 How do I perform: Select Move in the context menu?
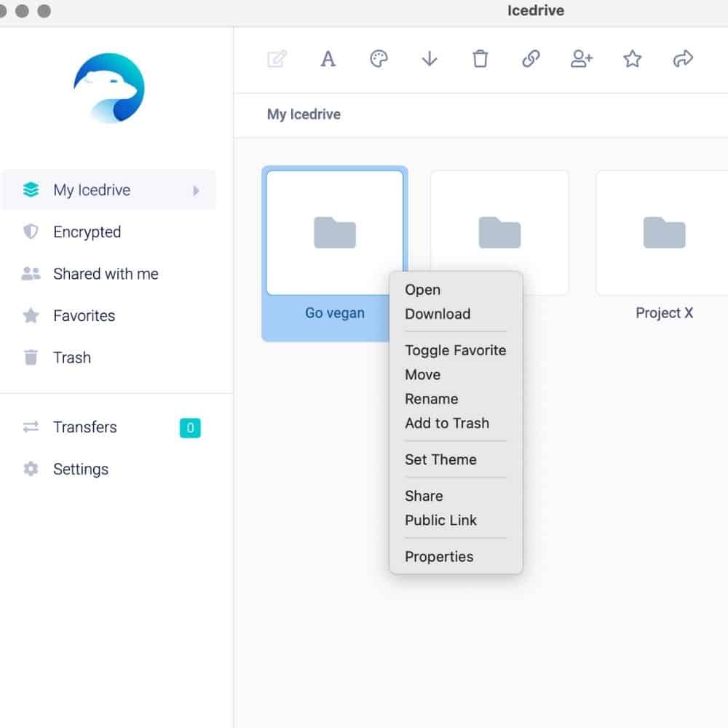coord(456,375)
